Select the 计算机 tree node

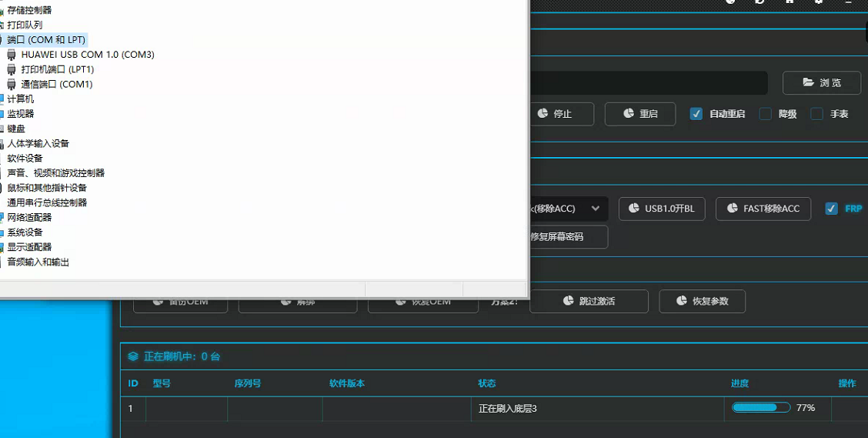tap(21, 99)
